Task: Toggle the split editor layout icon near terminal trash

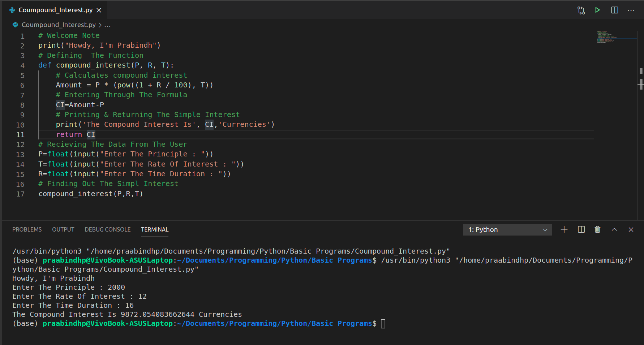Action: tap(581, 229)
